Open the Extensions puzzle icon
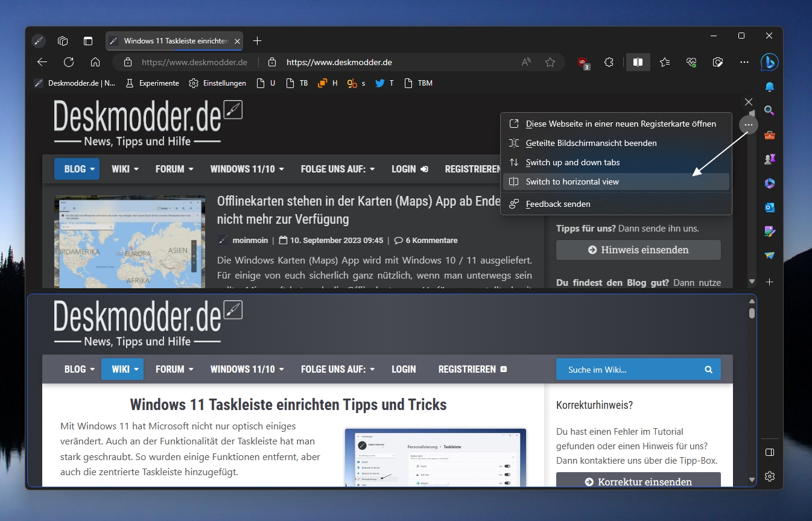This screenshot has width=812, height=521. (x=609, y=62)
